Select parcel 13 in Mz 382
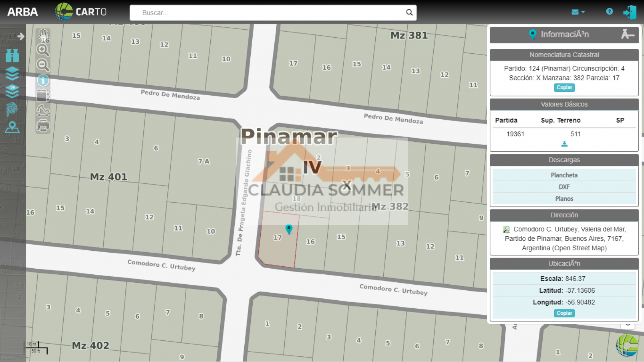This screenshot has width=644, height=362. click(400, 243)
